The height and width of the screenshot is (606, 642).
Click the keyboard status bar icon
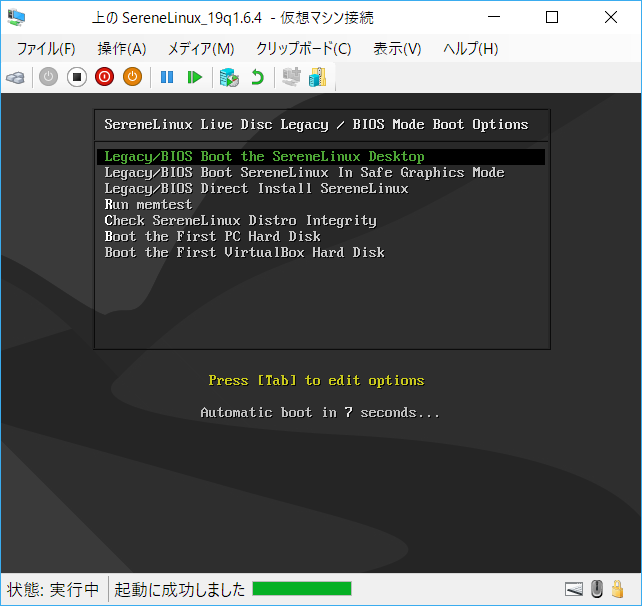coord(574,590)
